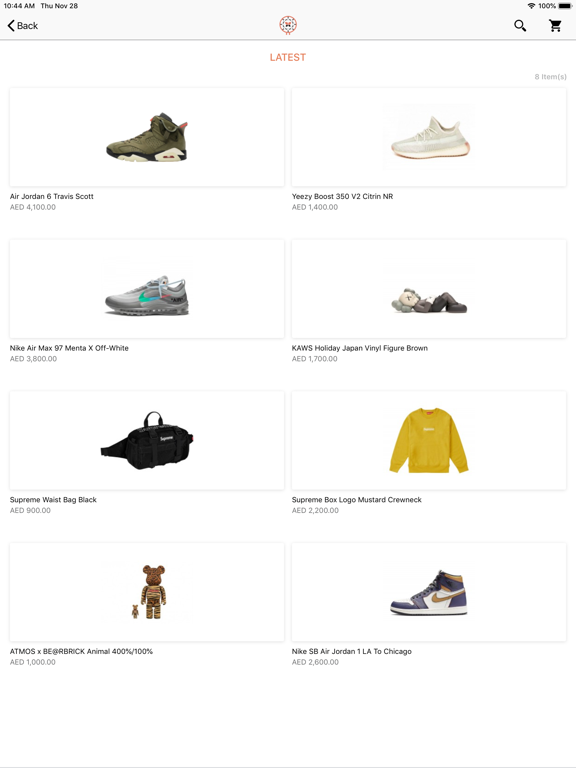The width and height of the screenshot is (576, 768).
Task: Select the mustard Supreme crewneck image
Action: [429, 440]
